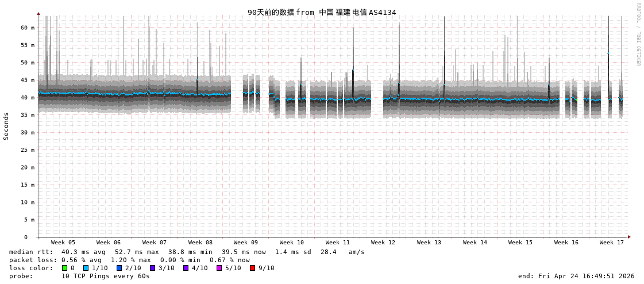Image resolution: width=644 pixels, height=284 pixels.
Task: Select the Week 17 x-axis label
Action: [x=612, y=243]
